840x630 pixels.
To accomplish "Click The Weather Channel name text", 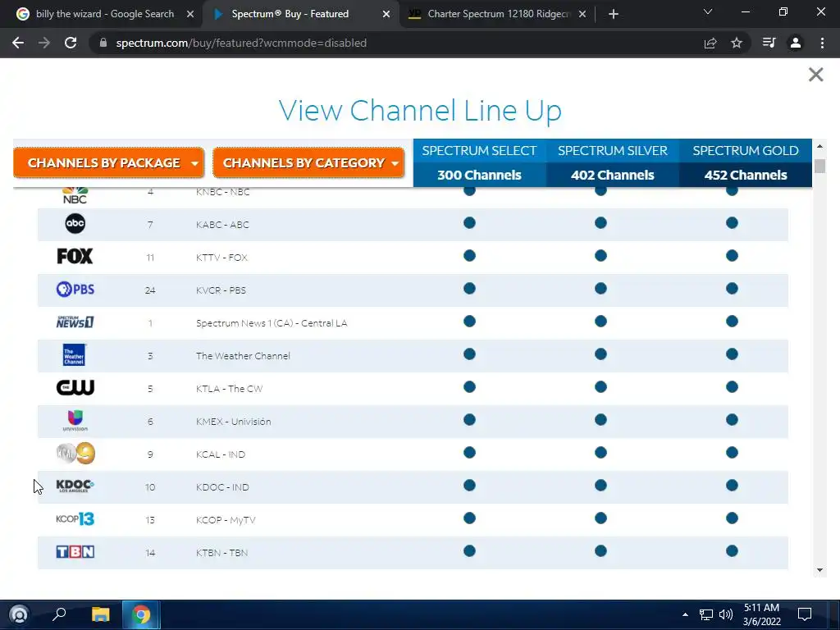I will [243, 356].
